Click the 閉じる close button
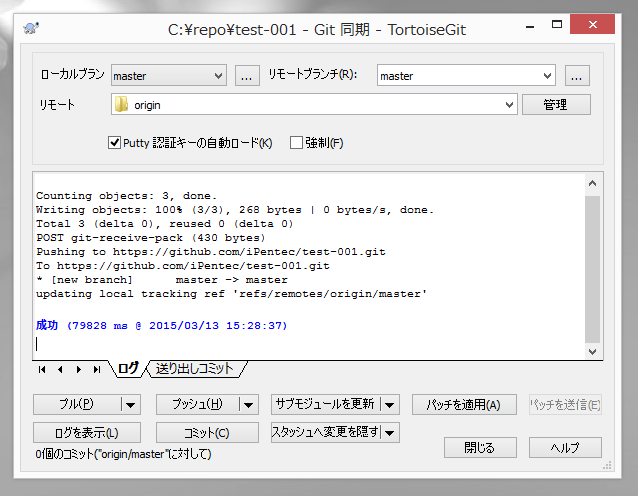The height and width of the screenshot is (496, 638). 480,448
